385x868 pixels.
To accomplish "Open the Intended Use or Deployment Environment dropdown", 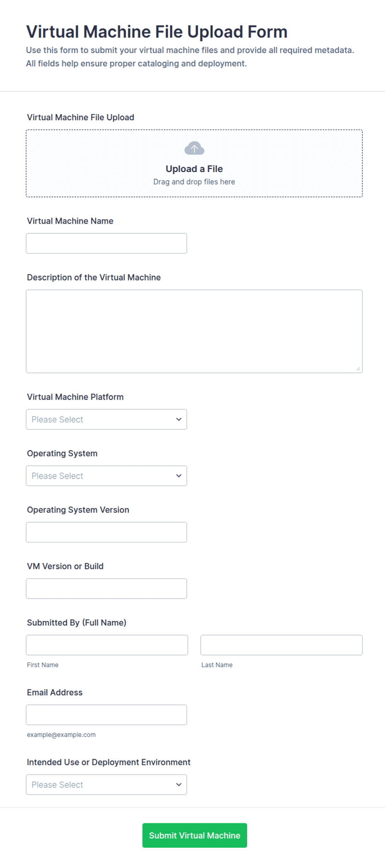I will tap(106, 785).
